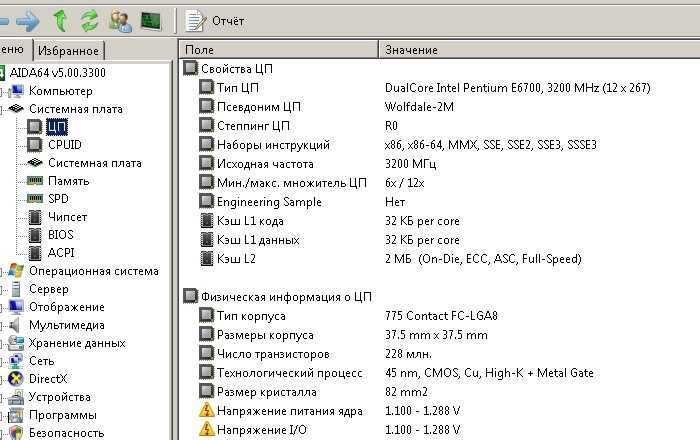Select Устройства in the tree
Viewport: 700px width, 440px height.
point(59,397)
